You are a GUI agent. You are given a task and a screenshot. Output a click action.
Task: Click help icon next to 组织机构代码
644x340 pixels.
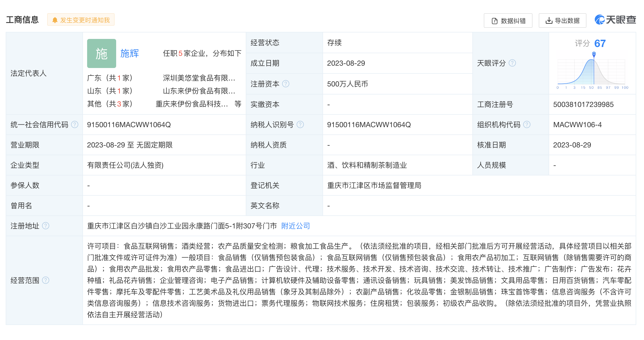(x=527, y=125)
